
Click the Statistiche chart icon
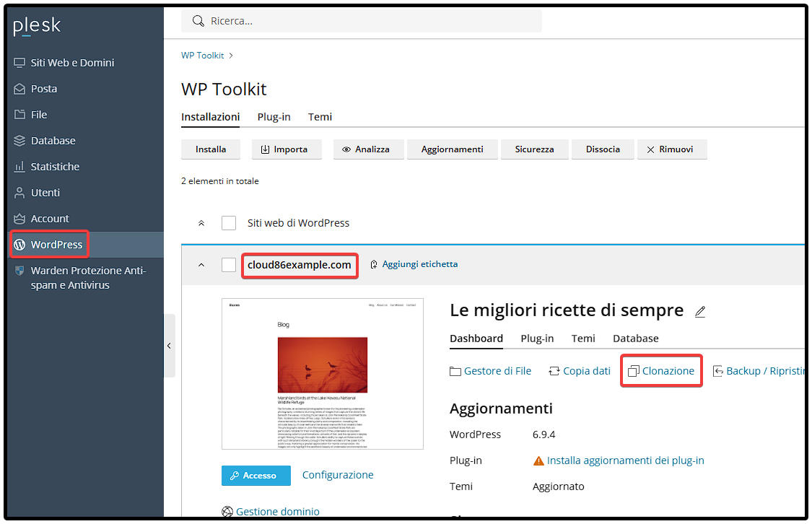[x=19, y=167]
